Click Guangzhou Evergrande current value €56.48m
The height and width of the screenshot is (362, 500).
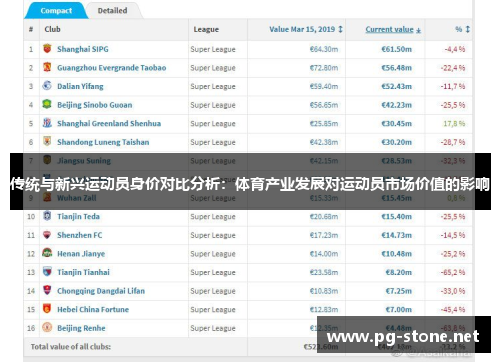(396, 68)
